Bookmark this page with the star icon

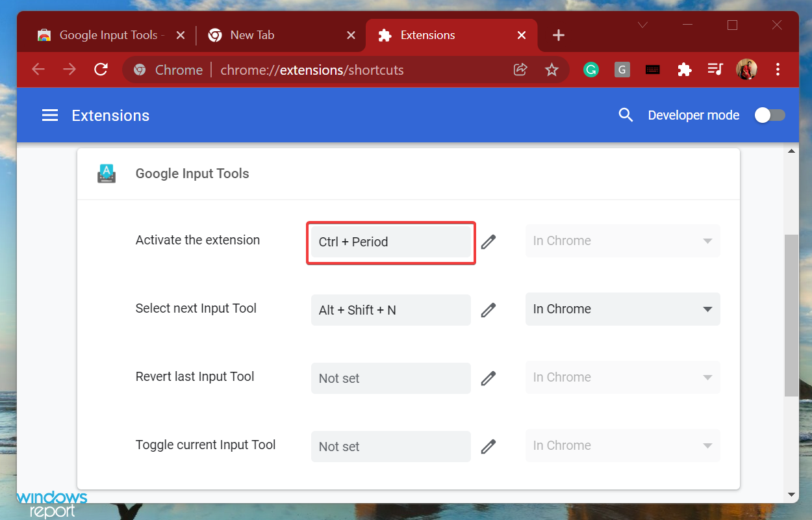pos(552,70)
